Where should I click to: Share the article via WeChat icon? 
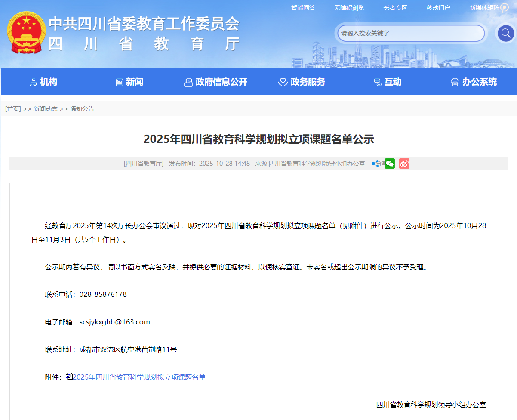[x=389, y=164]
